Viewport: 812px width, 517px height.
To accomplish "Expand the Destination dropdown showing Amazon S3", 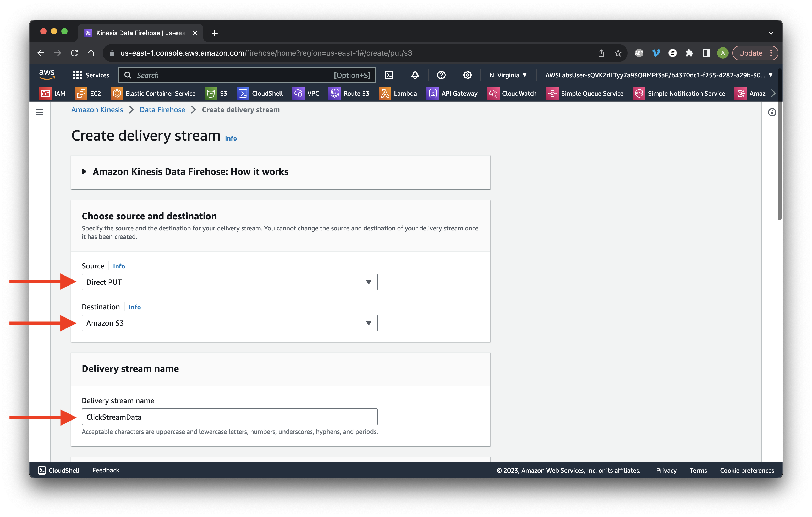I will point(229,323).
